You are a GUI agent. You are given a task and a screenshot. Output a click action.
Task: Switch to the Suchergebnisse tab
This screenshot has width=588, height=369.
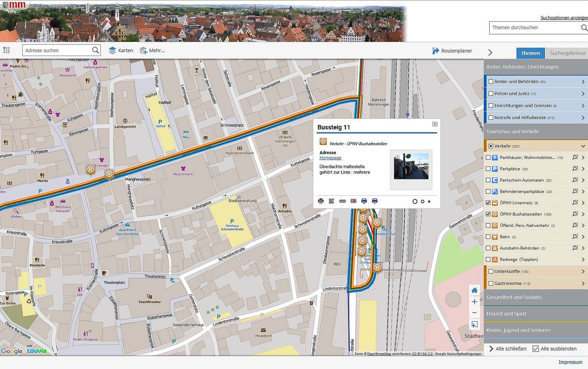tap(567, 53)
